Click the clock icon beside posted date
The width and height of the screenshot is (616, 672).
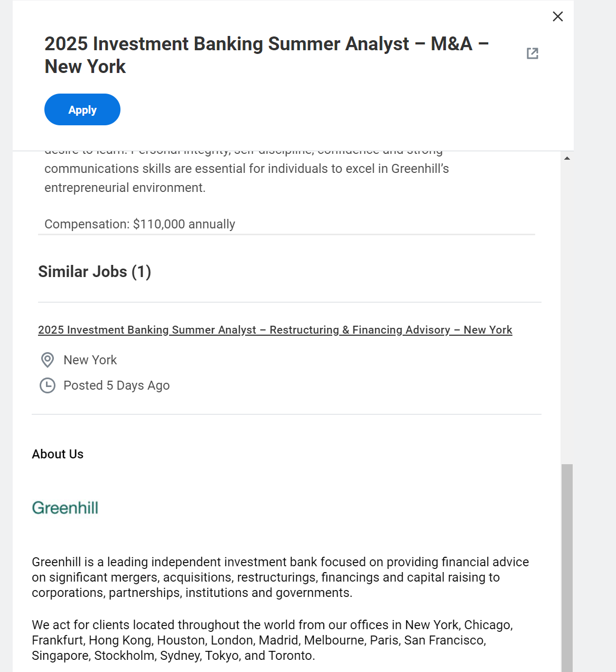(48, 385)
